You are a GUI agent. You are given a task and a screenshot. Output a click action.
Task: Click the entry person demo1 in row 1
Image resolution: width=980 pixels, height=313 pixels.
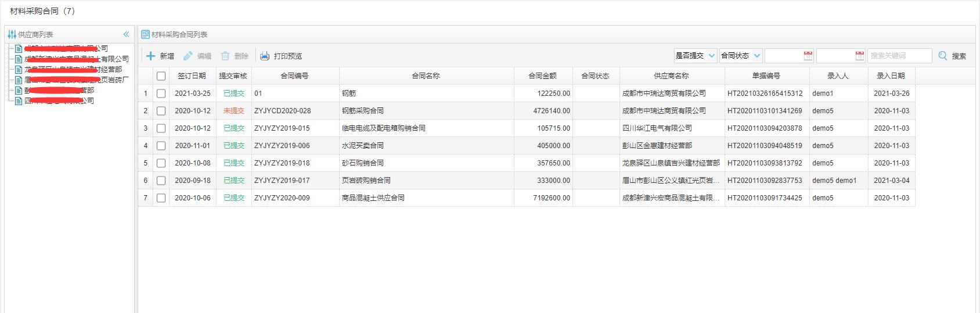(x=823, y=93)
